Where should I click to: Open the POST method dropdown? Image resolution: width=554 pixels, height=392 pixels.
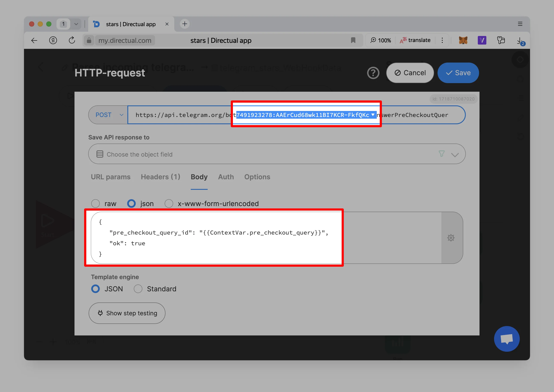[109, 115]
